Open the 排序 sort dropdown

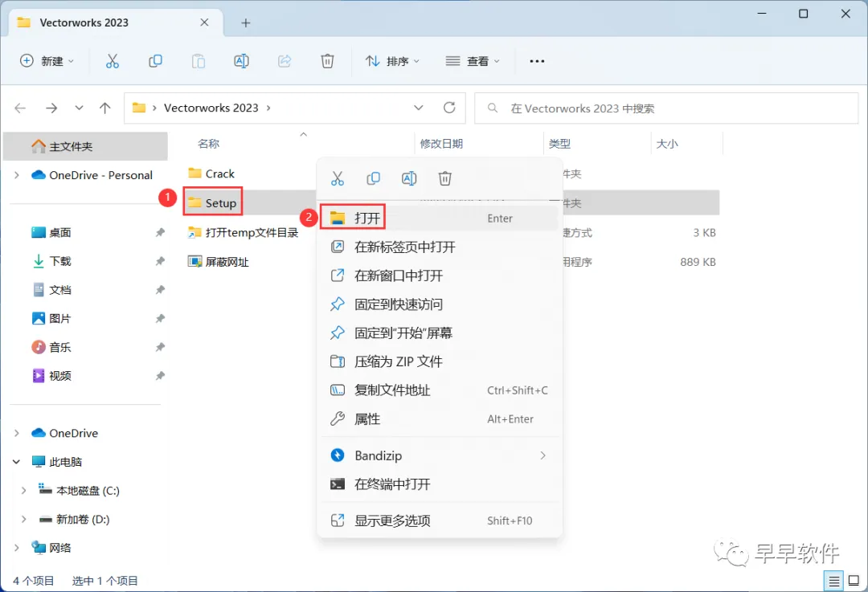click(x=392, y=61)
